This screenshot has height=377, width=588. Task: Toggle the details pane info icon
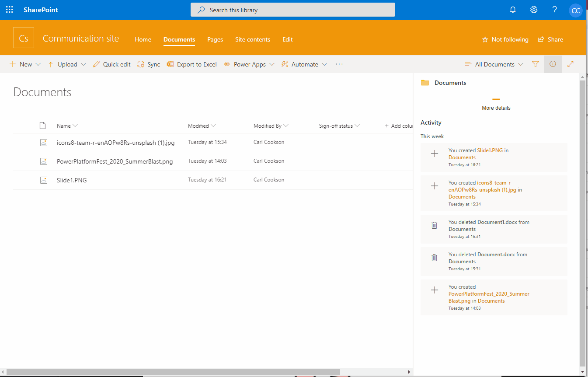(553, 64)
